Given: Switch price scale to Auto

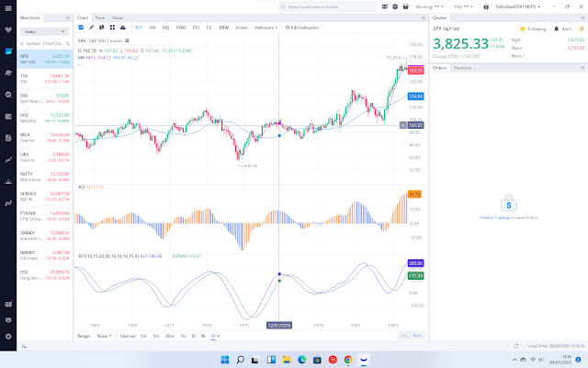Looking at the screenshot, I should 417,335.
